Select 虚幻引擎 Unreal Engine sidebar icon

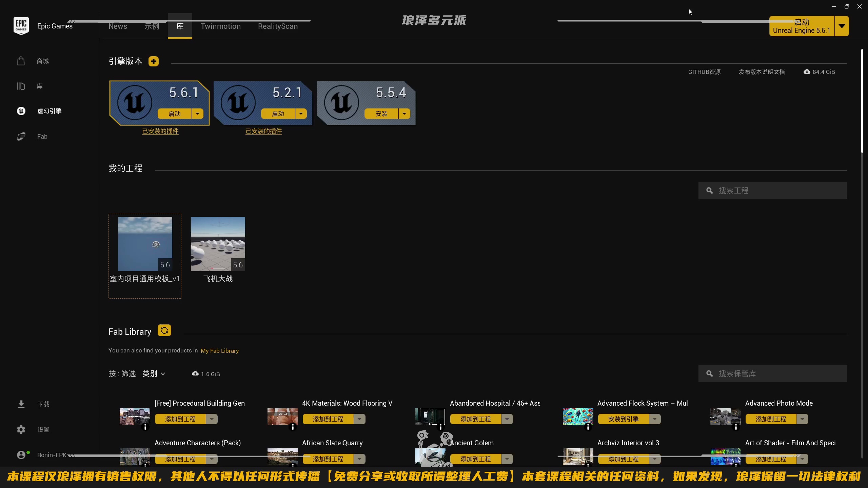[x=21, y=111]
